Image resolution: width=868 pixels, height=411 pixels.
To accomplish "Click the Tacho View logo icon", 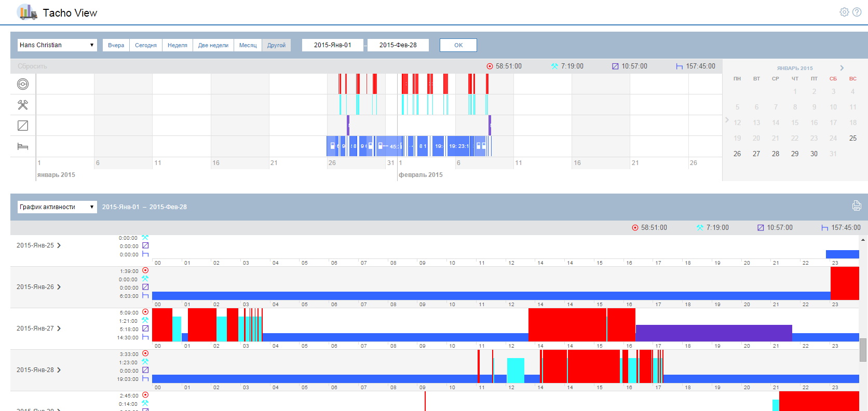I will pyautogui.click(x=27, y=12).
